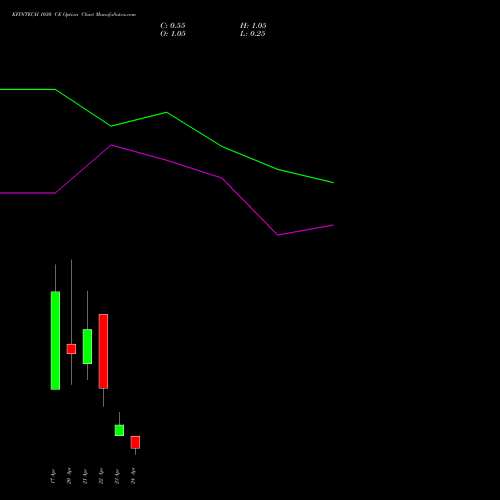Click the '24 Apr' date axis label

click(x=133, y=476)
